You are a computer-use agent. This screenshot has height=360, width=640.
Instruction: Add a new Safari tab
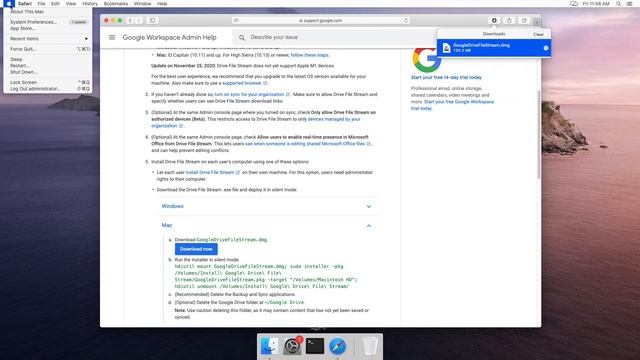tap(537, 22)
